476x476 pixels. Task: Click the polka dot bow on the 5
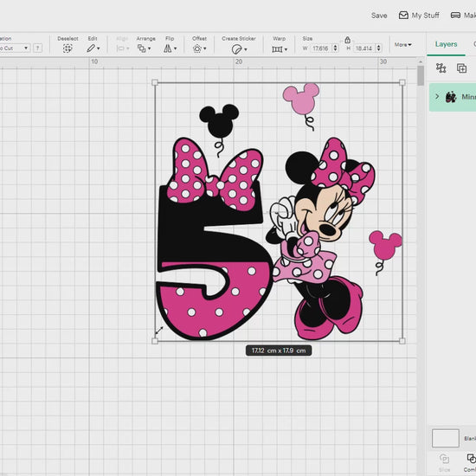coord(215,175)
